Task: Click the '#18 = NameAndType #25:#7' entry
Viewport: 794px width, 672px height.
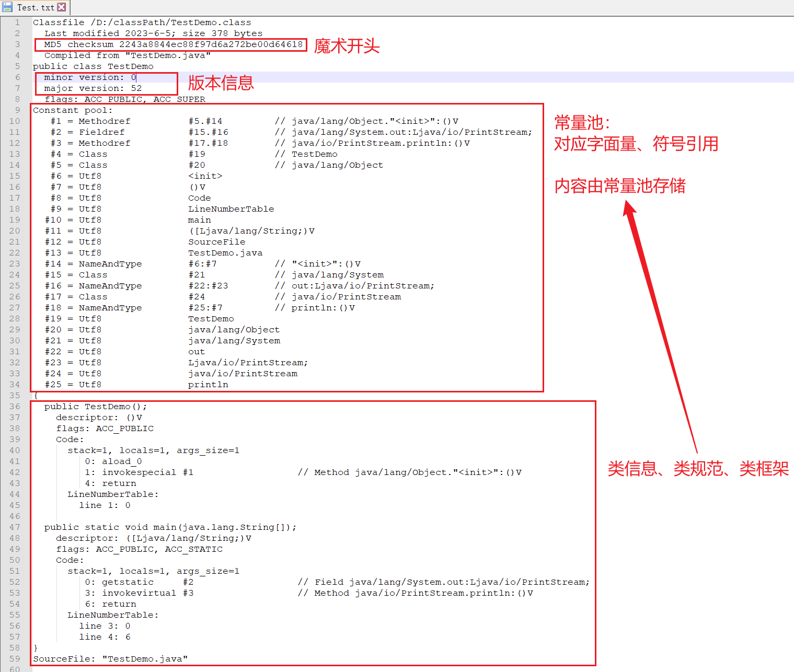Action: point(200,308)
